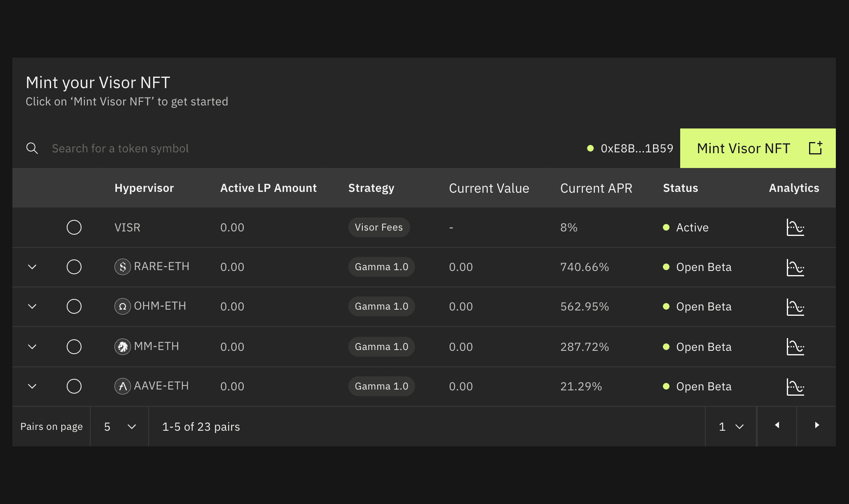Click Gamma 1.0 tag in OHM-ETH row
The width and height of the screenshot is (849, 504).
click(381, 306)
